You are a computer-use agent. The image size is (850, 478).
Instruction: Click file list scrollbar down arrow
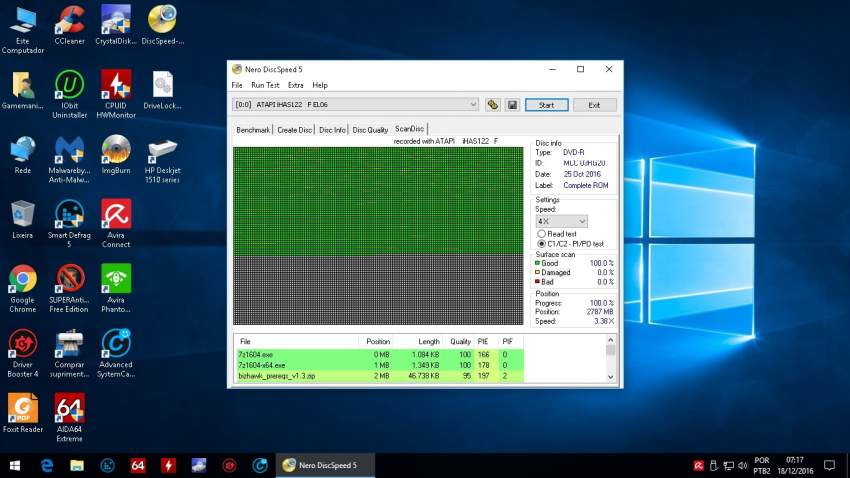click(610, 377)
